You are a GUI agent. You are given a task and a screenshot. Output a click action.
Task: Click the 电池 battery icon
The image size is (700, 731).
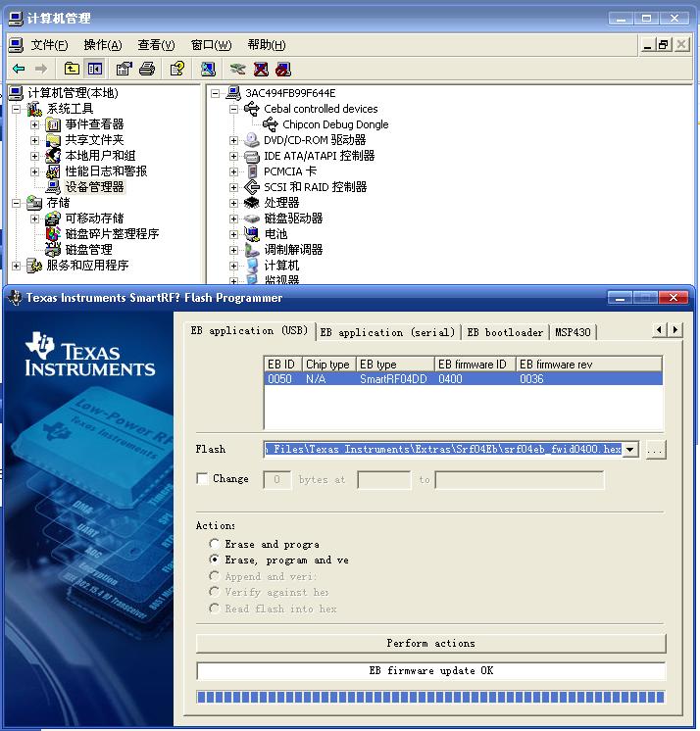pyautogui.click(x=251, y=233)
